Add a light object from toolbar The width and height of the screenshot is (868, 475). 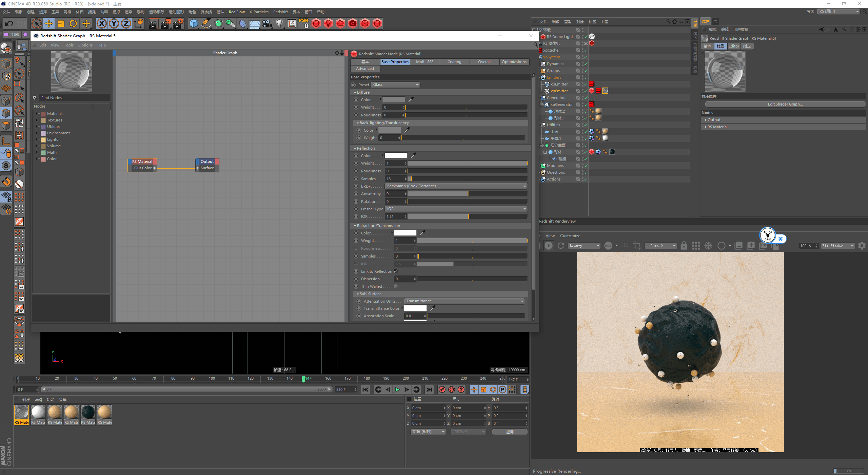279,23
